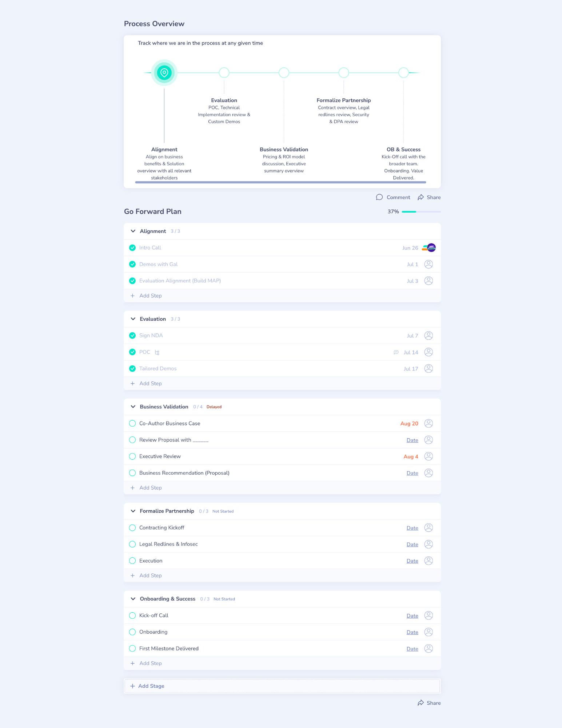
Task: Select the OB & Success timeline circle
Action: tap(403, 73)
